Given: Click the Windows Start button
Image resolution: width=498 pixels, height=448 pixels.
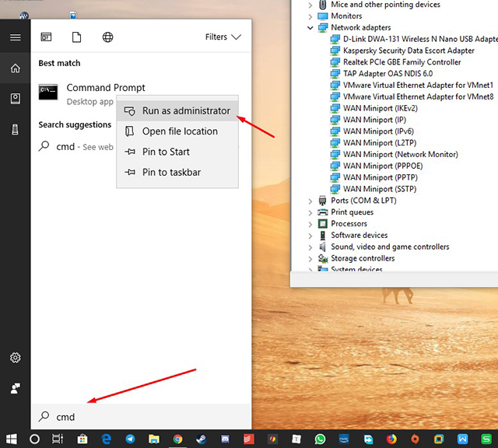Looking at the screenshot, I should (11, 439).
